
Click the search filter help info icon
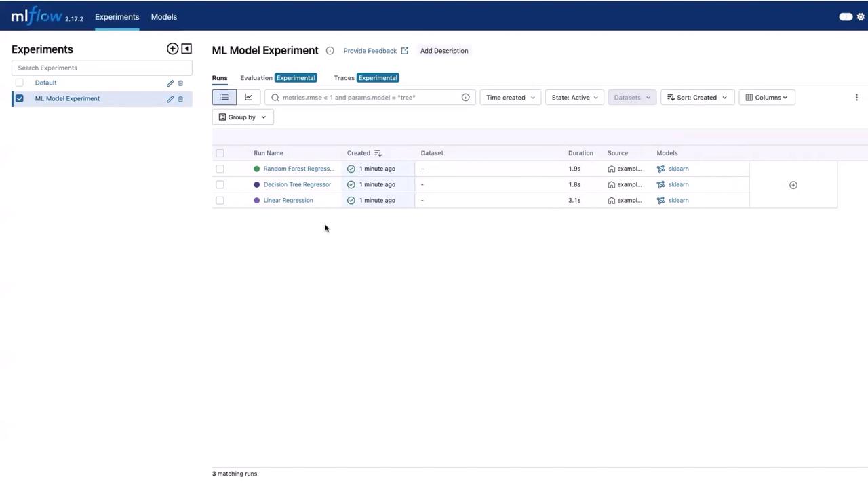point(465,98)
